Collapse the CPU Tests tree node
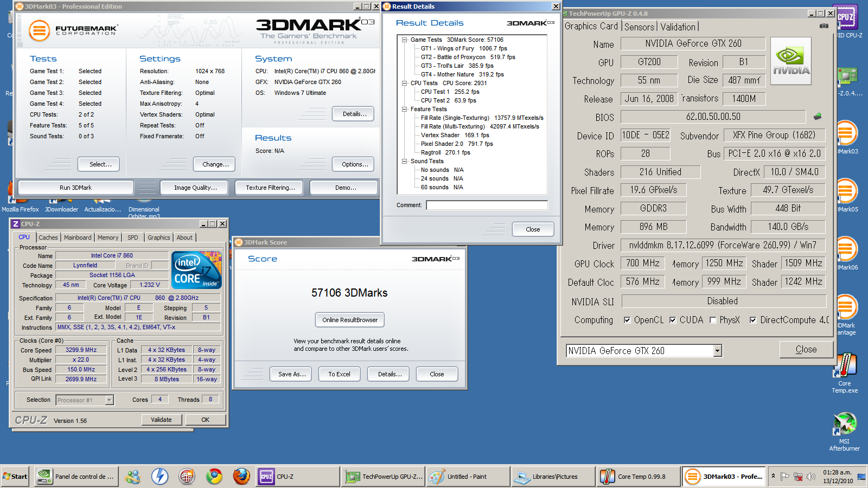The image size is (868, 488). click(x=404, y=83)
